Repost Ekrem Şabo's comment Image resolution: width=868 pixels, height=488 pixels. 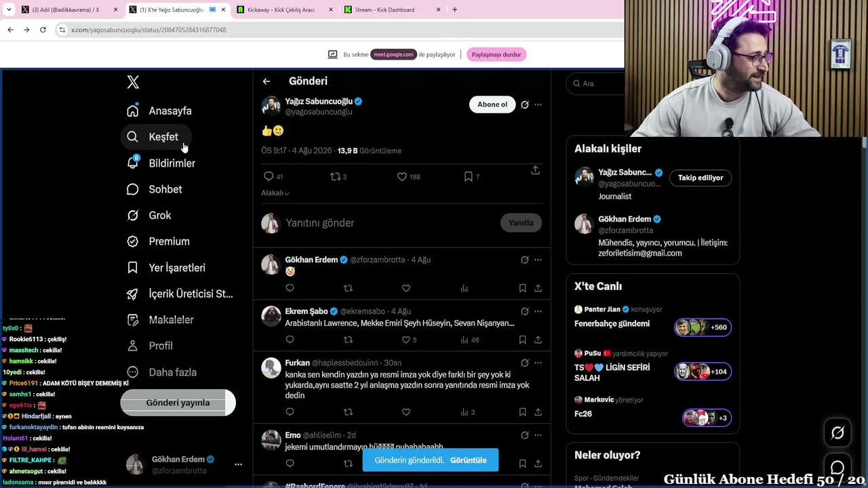pyautogui.click(x=348, y=340)
